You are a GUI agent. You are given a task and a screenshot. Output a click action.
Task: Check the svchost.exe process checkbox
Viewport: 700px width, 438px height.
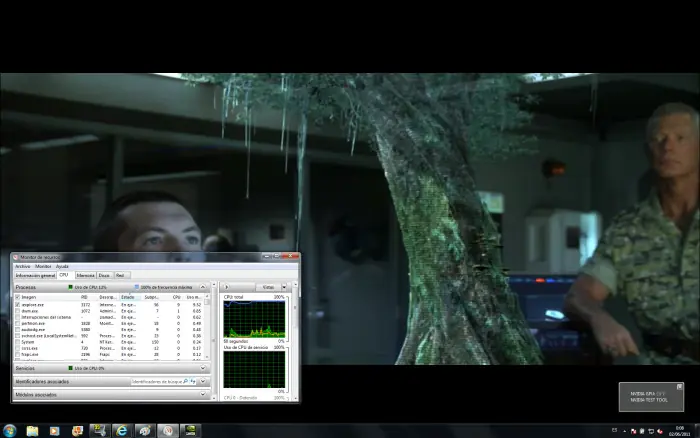tap(17, 336)
